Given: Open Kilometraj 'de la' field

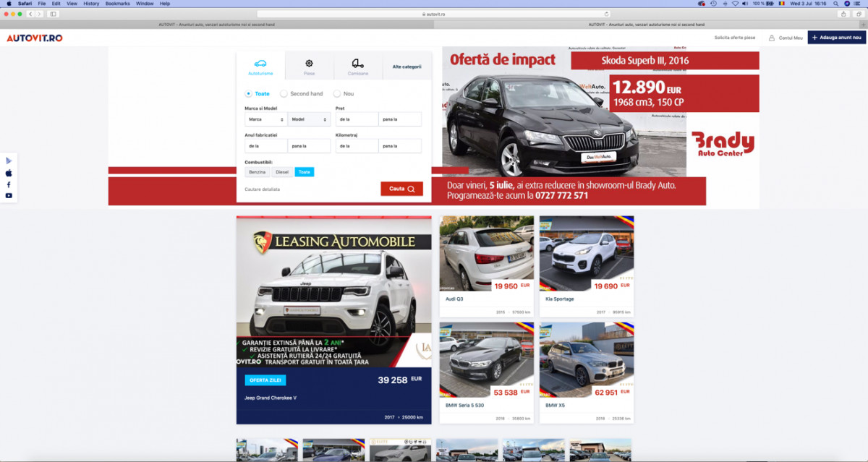Looking at the screenshot, I should [x=357, y=146].
